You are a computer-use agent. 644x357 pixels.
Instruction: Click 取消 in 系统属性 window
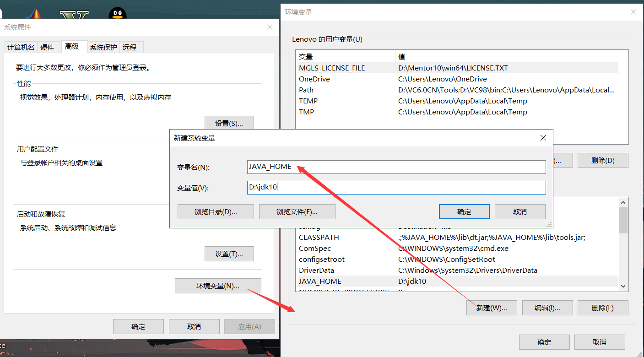pyautogui.click(x=194, y=326)
